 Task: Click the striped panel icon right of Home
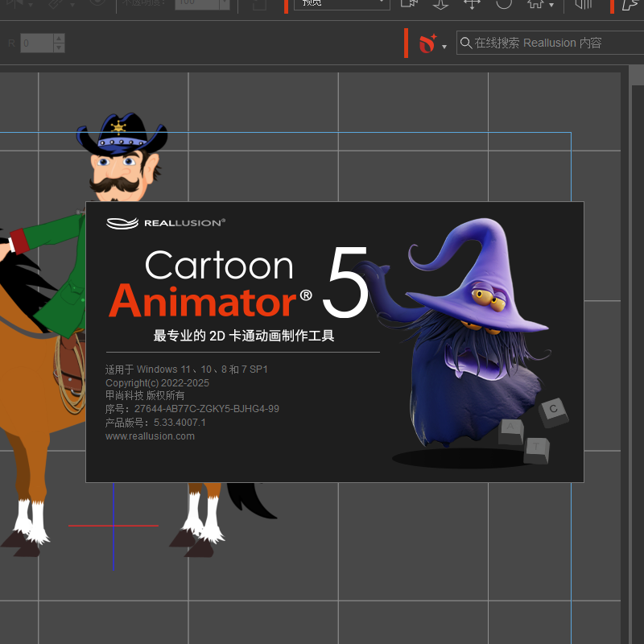pyautogui.click(x=584, y=4)
